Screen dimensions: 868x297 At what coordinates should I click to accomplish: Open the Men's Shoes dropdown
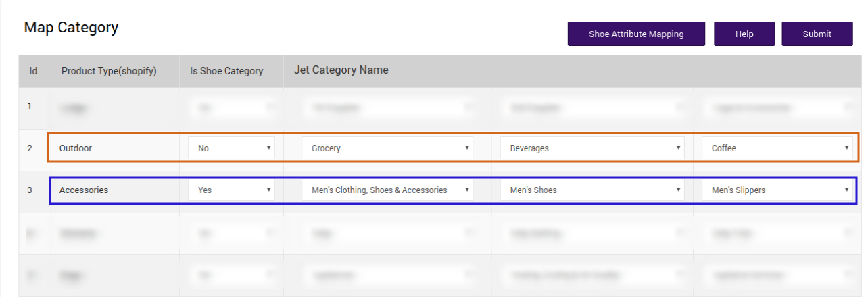592,190
